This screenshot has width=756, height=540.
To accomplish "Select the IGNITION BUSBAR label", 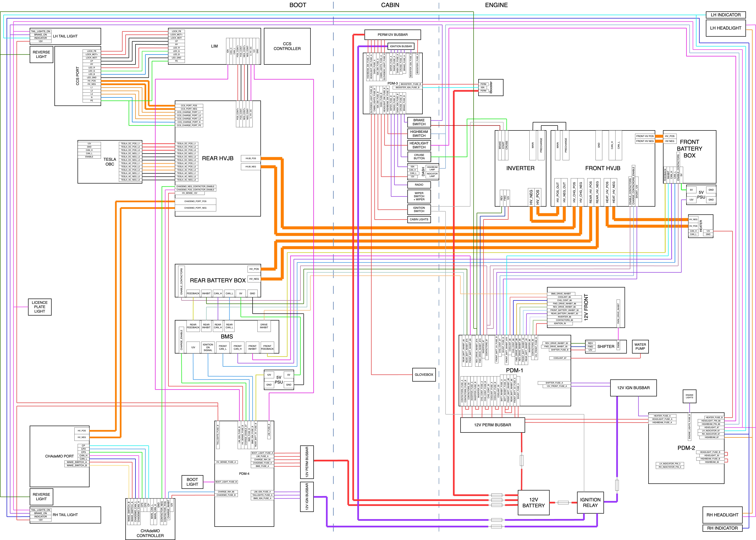I will [401, 47].
